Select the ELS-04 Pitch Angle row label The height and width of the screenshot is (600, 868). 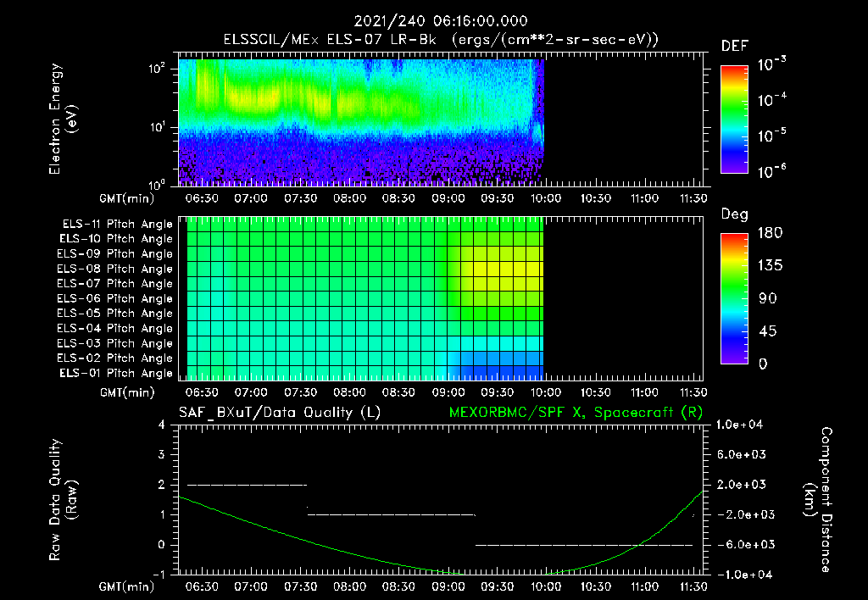(115, 329)
